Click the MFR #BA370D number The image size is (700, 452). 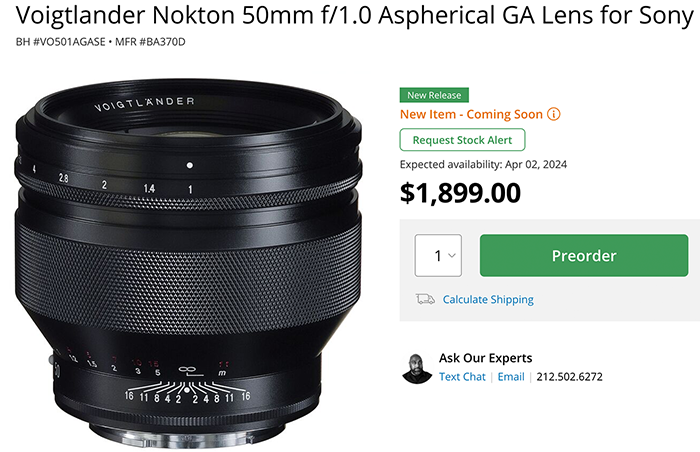pos(150,42)
